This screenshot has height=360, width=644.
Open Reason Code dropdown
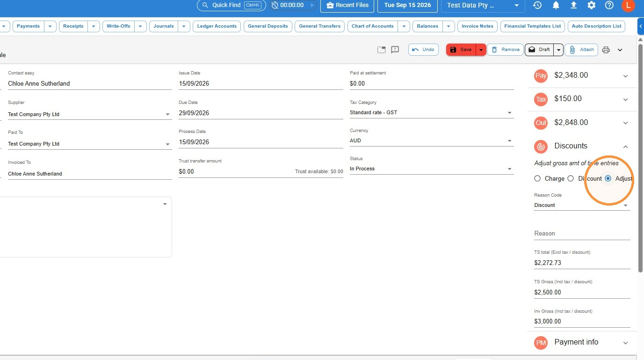tap(582, 205)
